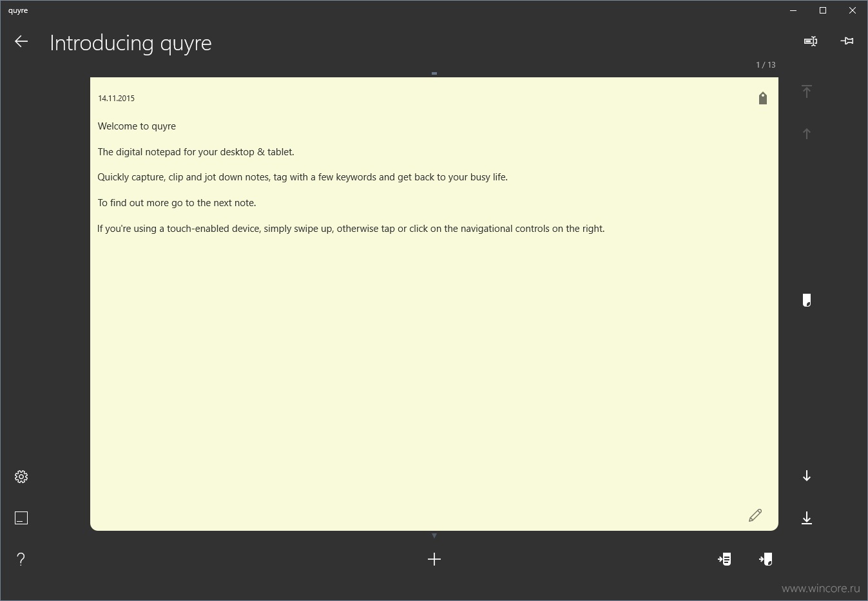Open help question mark
The height and width of the screenshot is (601, 868).
21,559
